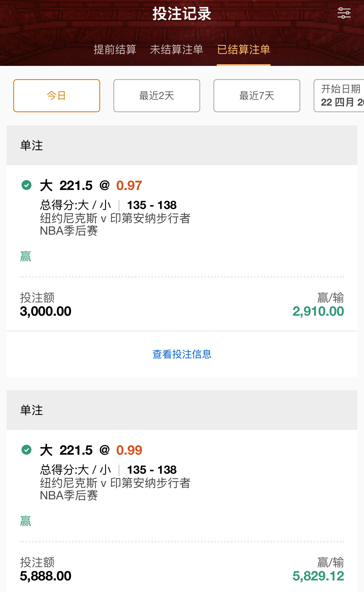Image resolution: width=364 pixels, height=592 pixels.
Task: Click the 0.97 odds value
Action: coord(129,186)
